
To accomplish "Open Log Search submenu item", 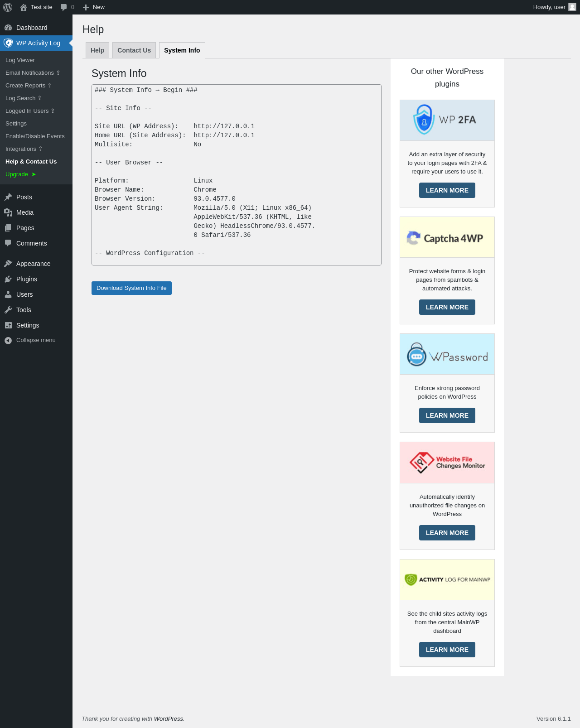I will tap(23, 98).
